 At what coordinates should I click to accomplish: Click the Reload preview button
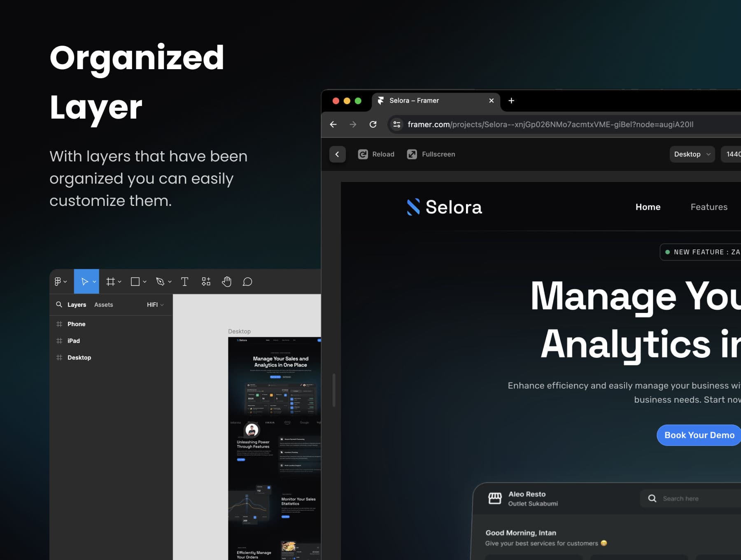pos(376,154)
